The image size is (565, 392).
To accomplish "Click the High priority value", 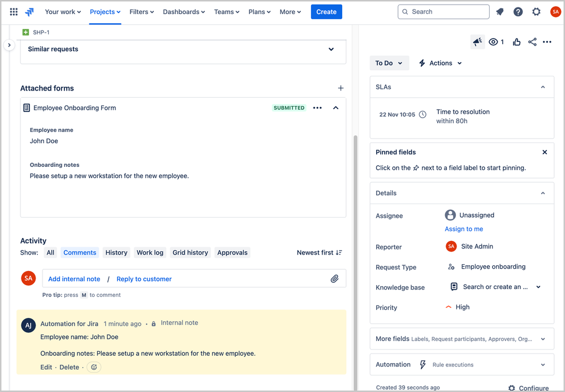I will click(x=462, y=307).
